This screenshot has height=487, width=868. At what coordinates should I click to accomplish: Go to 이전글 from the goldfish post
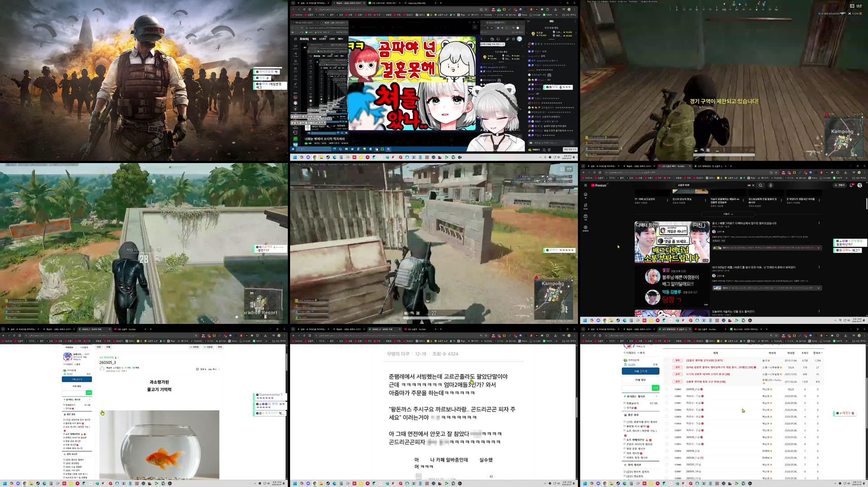[x=195, y=347]
